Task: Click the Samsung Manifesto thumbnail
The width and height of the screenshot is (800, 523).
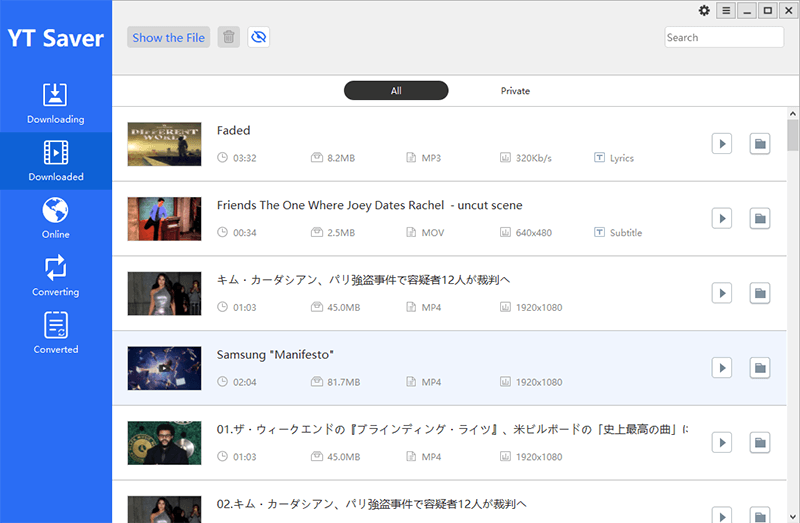Action: tap(164, 368)
